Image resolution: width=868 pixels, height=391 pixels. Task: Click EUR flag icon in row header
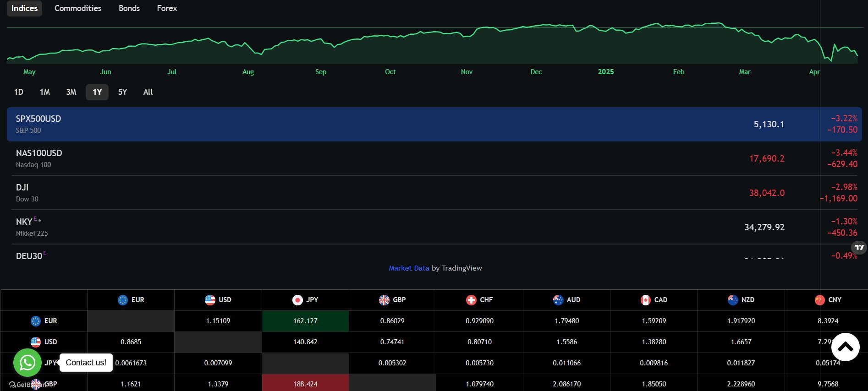click(36, 321)
